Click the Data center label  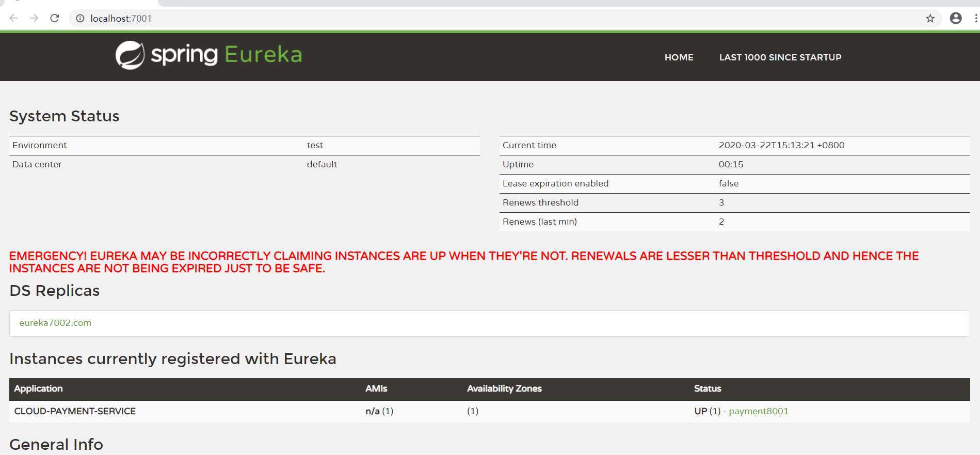(37, 164)
